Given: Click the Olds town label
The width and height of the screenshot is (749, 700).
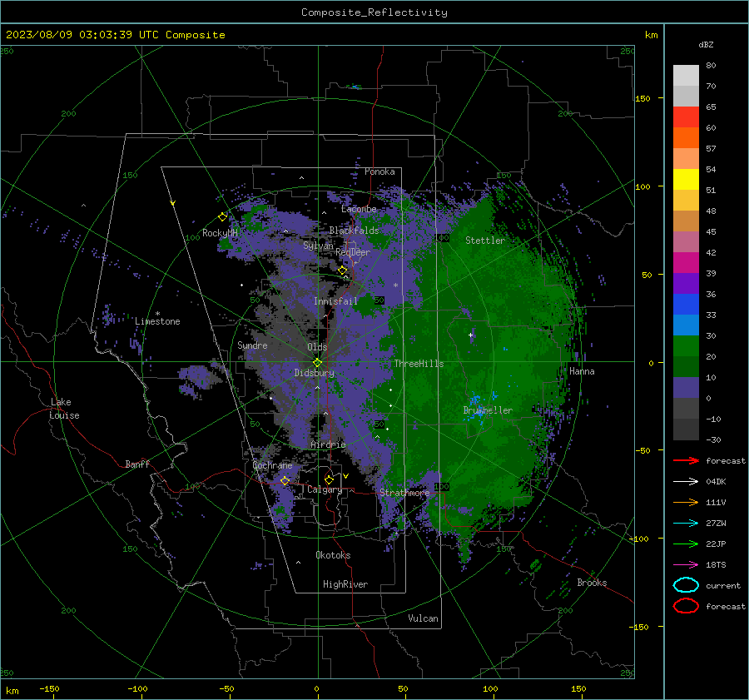Looking at the screenshot, I should point(317,347).
